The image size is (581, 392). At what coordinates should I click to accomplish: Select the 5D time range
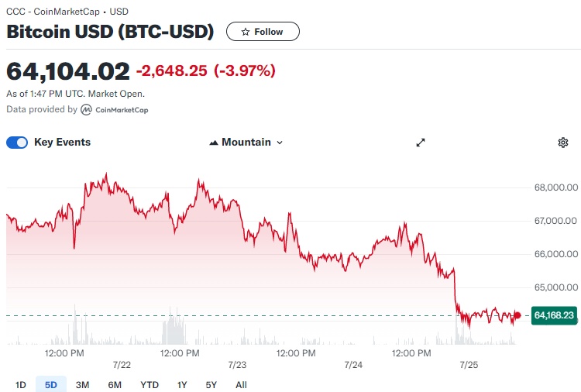pos(51,385)
